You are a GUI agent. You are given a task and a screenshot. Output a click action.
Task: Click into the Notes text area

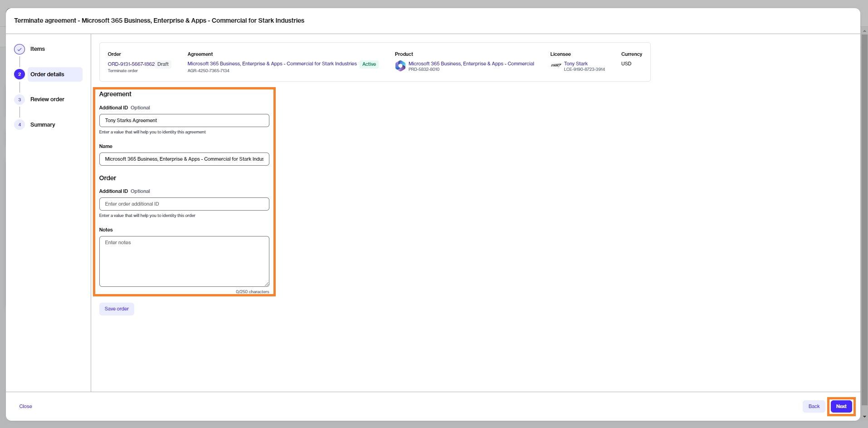click(184, 261)
